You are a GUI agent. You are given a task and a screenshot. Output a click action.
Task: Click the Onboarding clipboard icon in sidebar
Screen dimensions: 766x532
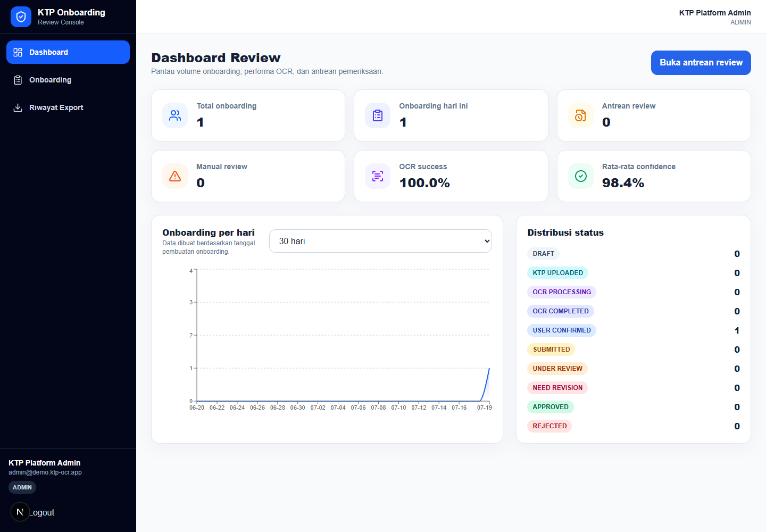(x=18, y=80)
